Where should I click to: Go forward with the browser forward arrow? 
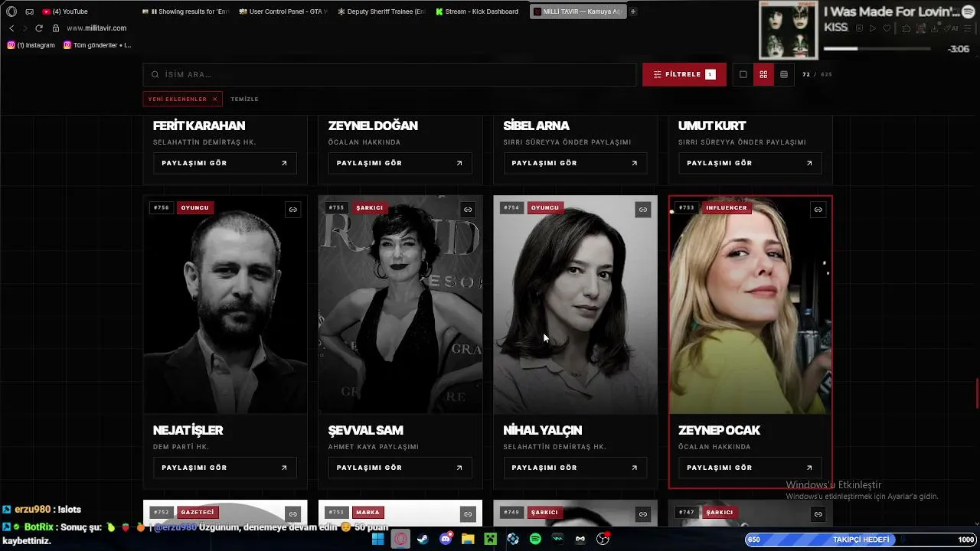tap(25, 28)
